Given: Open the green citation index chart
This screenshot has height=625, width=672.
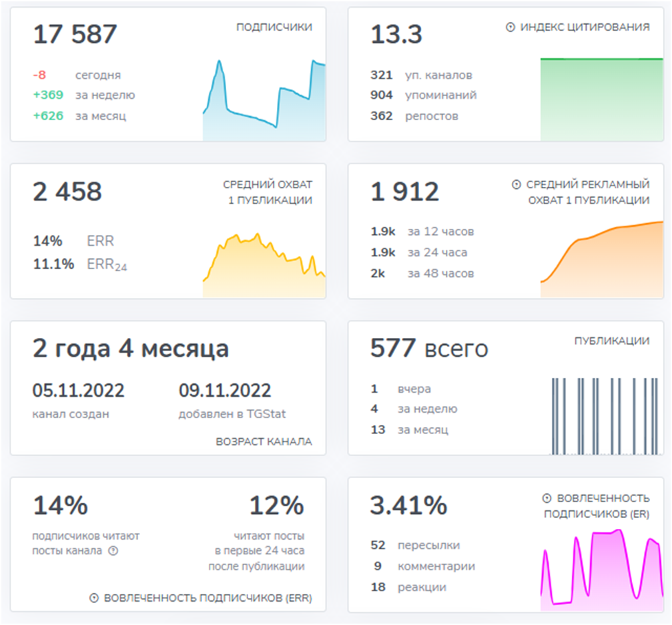Looking at the screenshot, I should pyautogui.click(x=601, y=99).
